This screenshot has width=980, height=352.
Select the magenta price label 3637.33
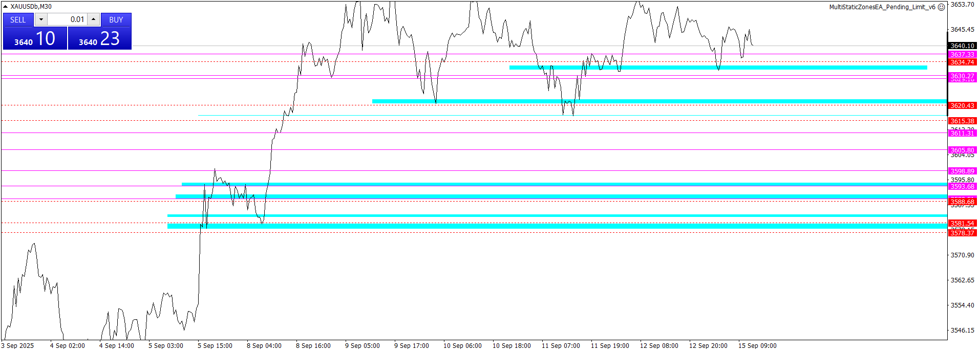tap(963, 54)
